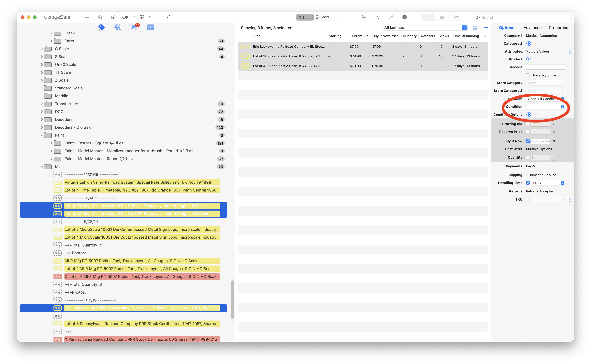Click the Barcode input field
Viewport: 591px width, 364px height.
click(x=545, y=67)
